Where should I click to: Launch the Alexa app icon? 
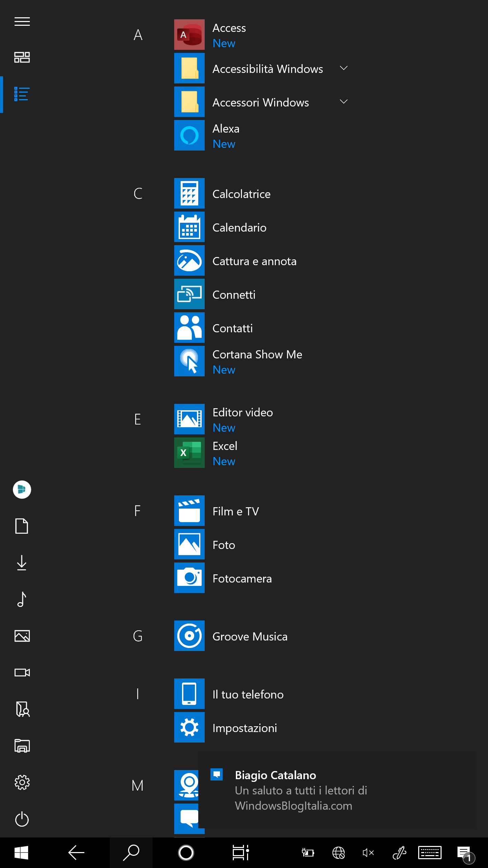[189, 135]
